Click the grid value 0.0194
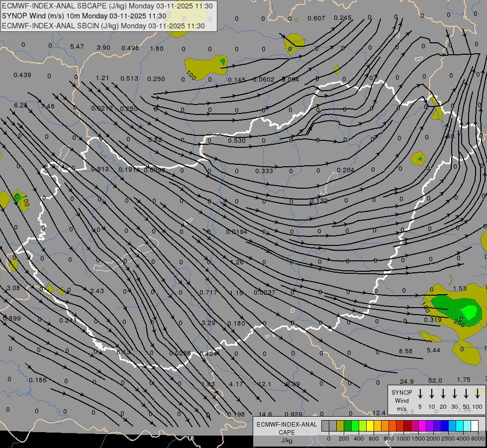Viewport: 487px width, 448px height. [237, 231]
